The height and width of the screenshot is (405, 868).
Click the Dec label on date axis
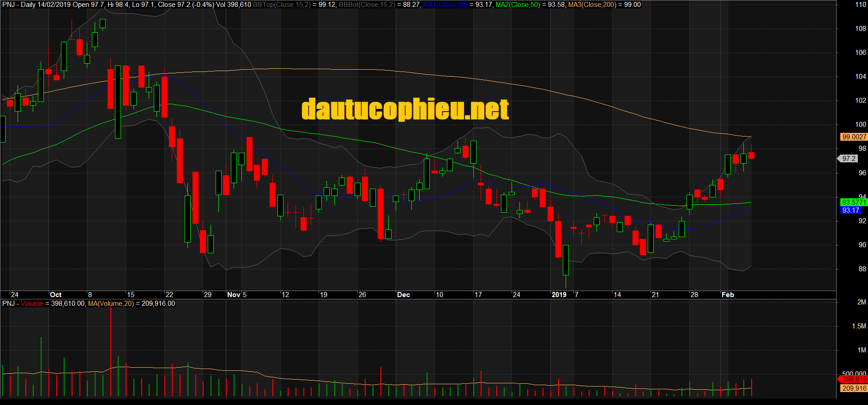(x=403, y=295)
